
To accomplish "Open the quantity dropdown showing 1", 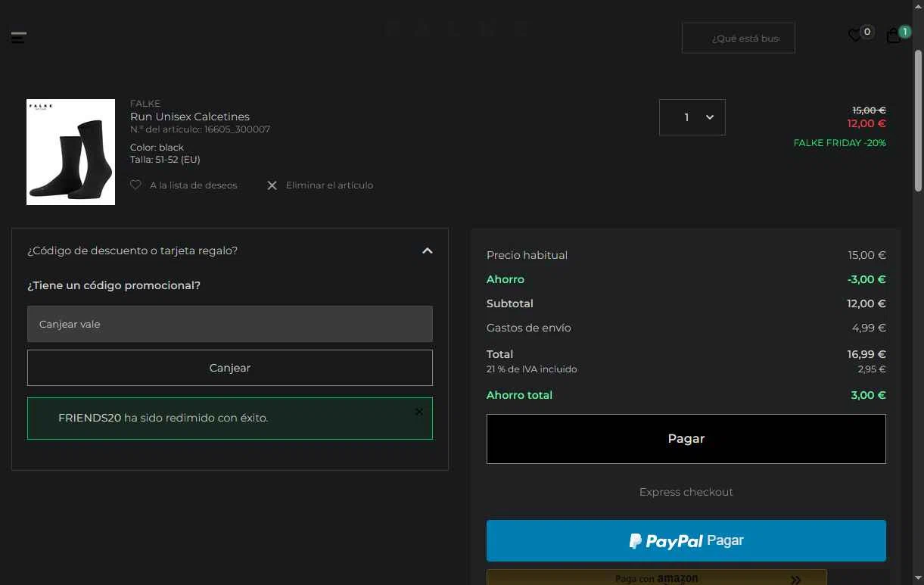I will (692, 117).
